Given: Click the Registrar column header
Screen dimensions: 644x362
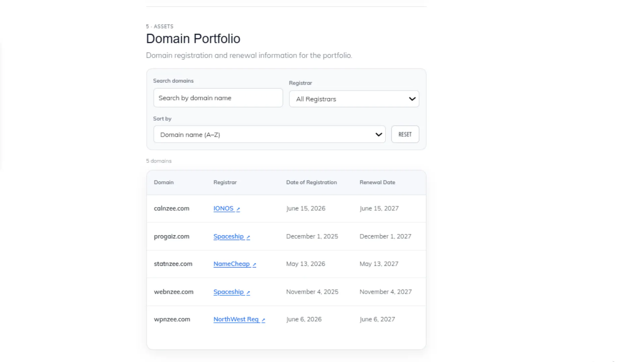Looking at the screenshot, I should 225,182.
